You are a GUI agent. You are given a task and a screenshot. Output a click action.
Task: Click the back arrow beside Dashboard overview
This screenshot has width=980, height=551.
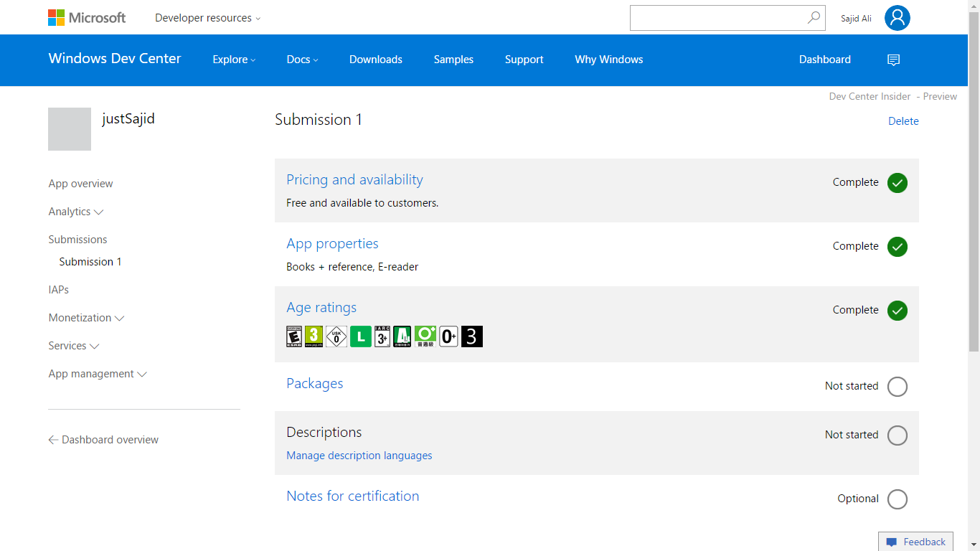(53, 440)
